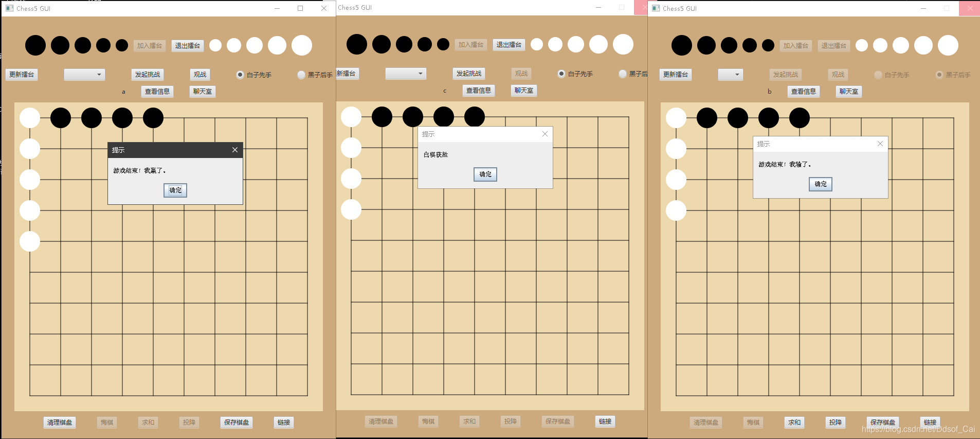Close the 提示 dialog in the right window

pyautogui.click(x=880, y=144)
